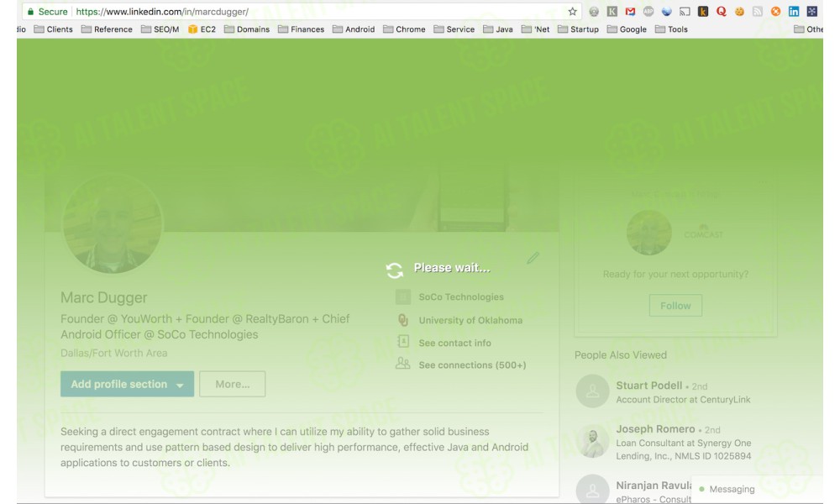The image size is (840, 504).
Task: Open the More... options menu
Action: point(233,384)
